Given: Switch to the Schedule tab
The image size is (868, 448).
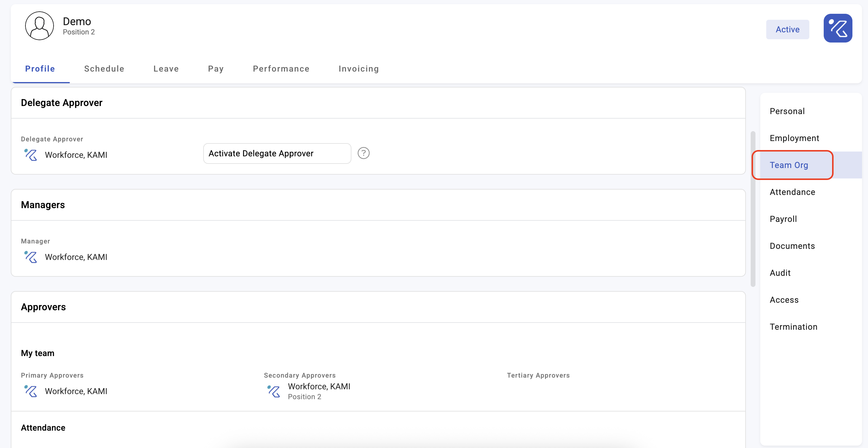Looking at the screenshot, I should coord(104,69).
